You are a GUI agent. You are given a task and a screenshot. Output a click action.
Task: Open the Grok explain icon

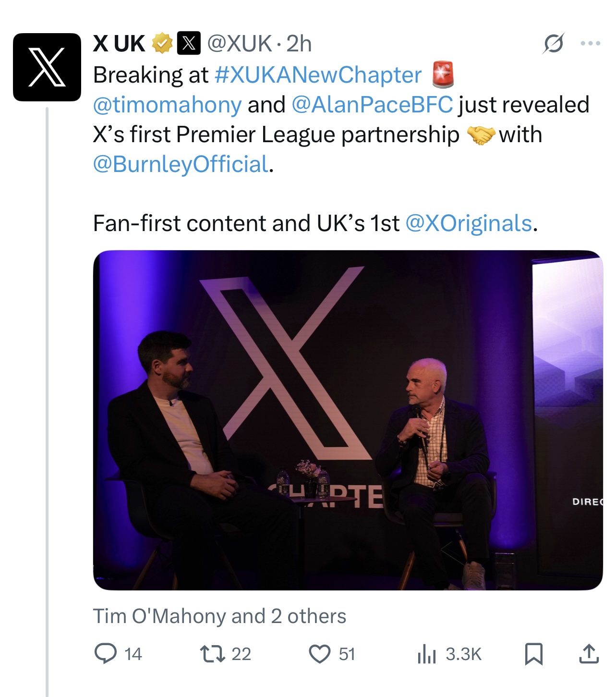[553, 44]
